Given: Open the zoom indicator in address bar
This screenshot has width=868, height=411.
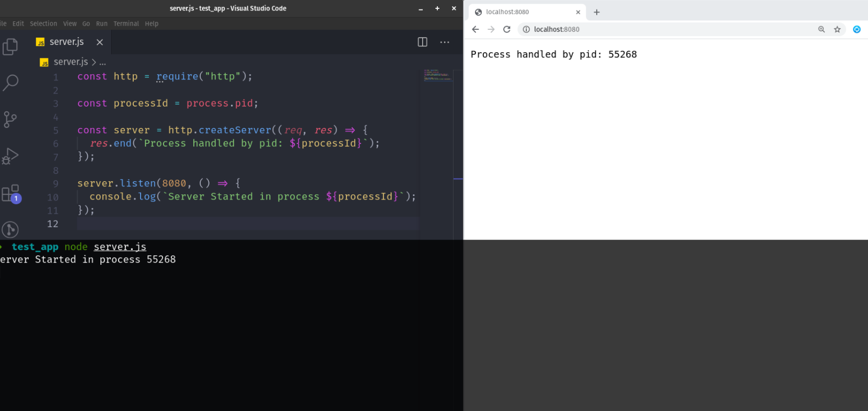Looking at the screenshot, I should point(821,29).
